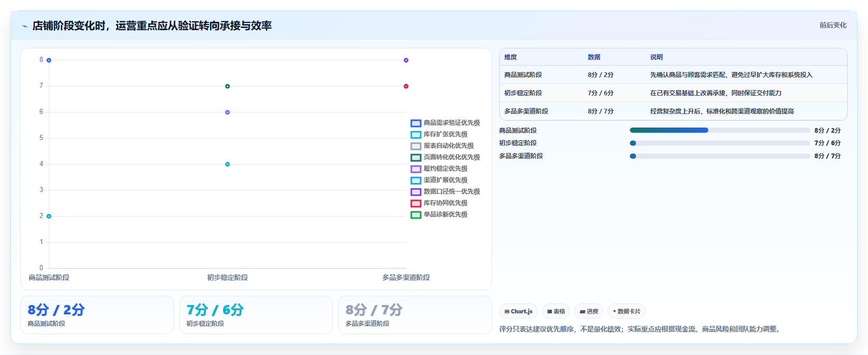Screen dimensions: 868x355
Task: Click the footnote starting 评分只表达建议优先顺序
Action: [641, 329]
